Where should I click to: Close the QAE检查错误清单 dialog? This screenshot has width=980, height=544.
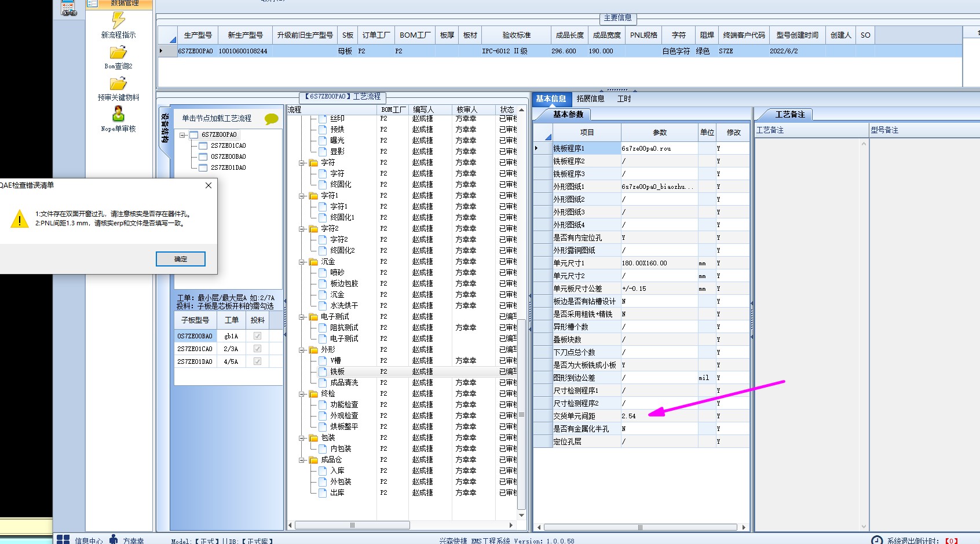(x=209, y=185)
